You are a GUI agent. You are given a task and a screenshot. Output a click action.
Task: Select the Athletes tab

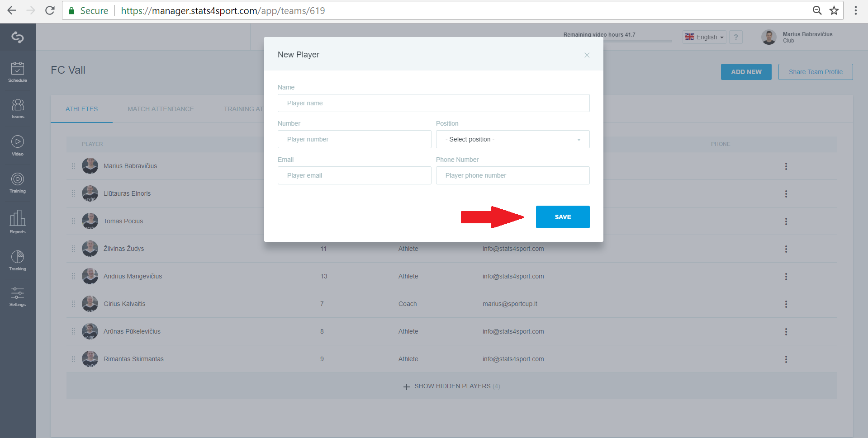pyautogui.click(x=81, y=109)
